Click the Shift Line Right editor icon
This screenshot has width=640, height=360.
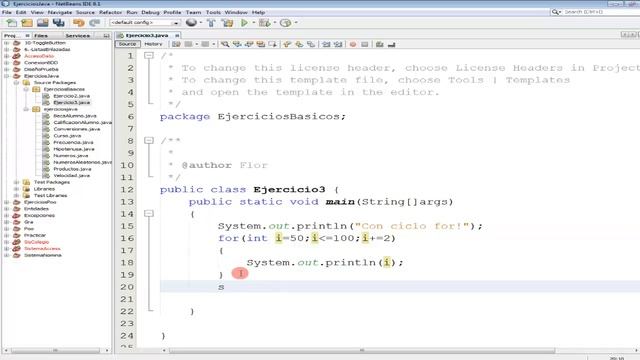point(338,44)
